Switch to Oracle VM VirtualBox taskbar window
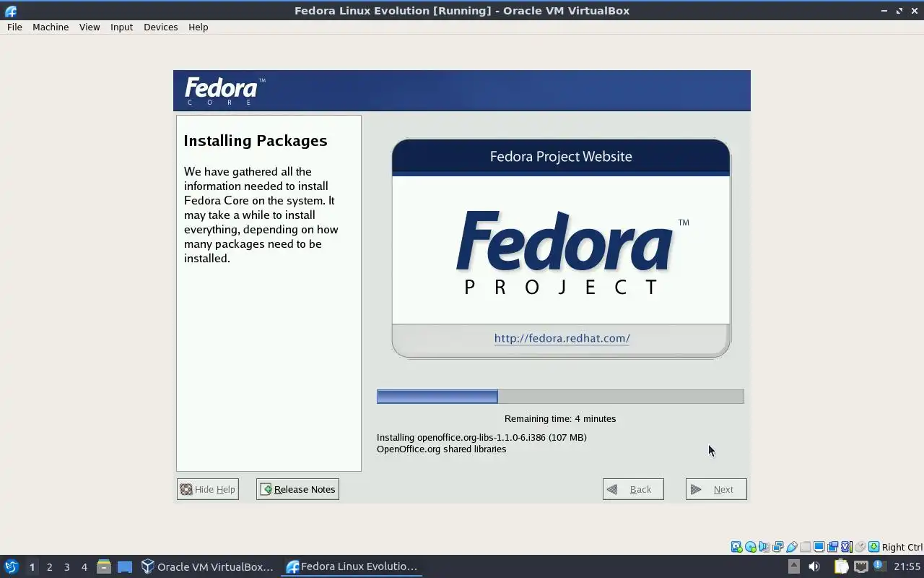This screenshot has width=924, height=578. coord(208,566)
